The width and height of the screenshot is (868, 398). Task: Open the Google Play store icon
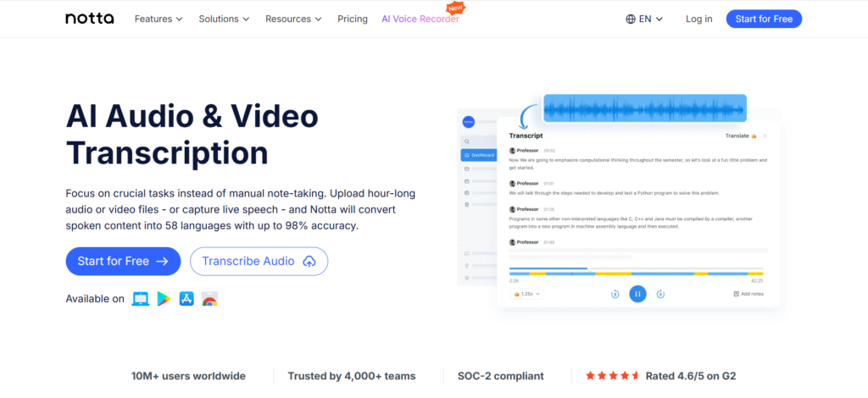point(164,299)
